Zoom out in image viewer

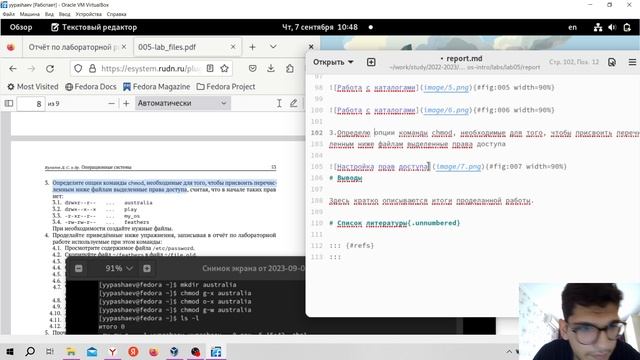point(79,268)
